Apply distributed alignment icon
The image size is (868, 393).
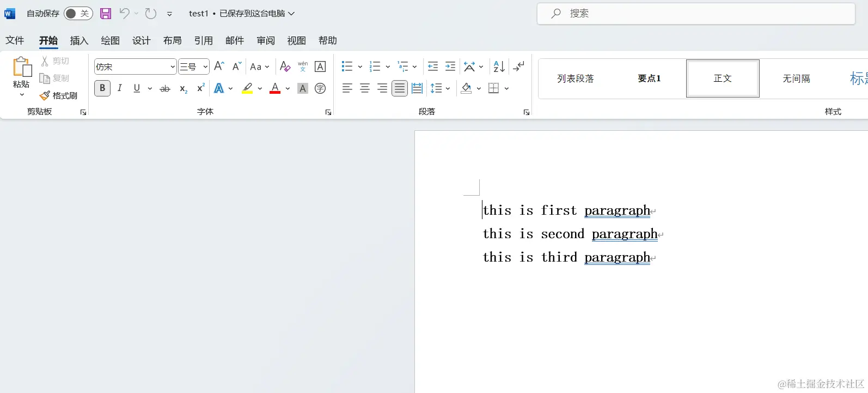417,88
